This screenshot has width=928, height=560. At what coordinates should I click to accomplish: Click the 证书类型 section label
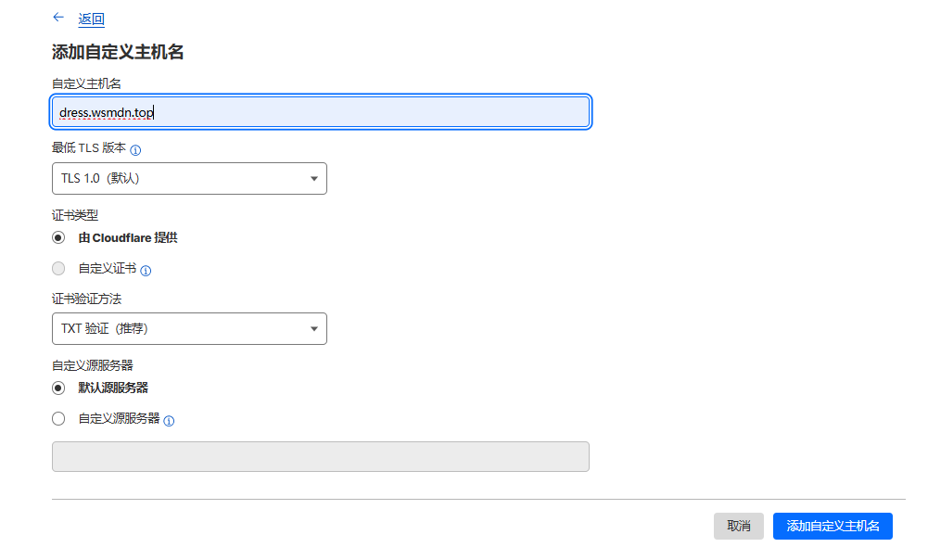point(75,215)
